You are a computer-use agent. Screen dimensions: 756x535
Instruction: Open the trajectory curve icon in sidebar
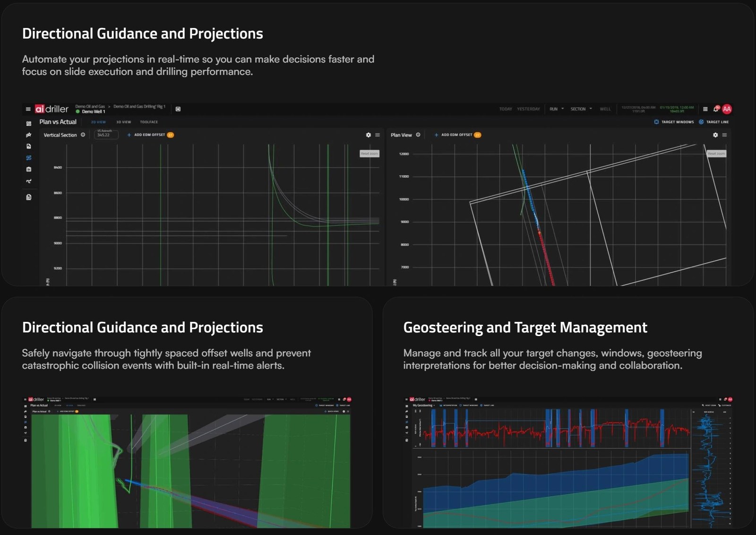[x=29, y=181]
